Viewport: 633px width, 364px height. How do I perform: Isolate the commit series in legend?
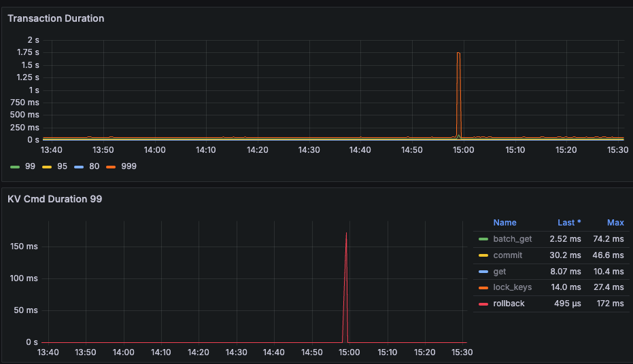tap(507, 255)
